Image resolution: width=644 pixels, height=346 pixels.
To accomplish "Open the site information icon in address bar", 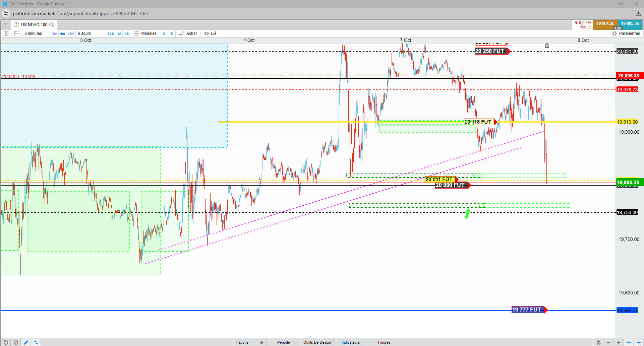I will 6,13.
